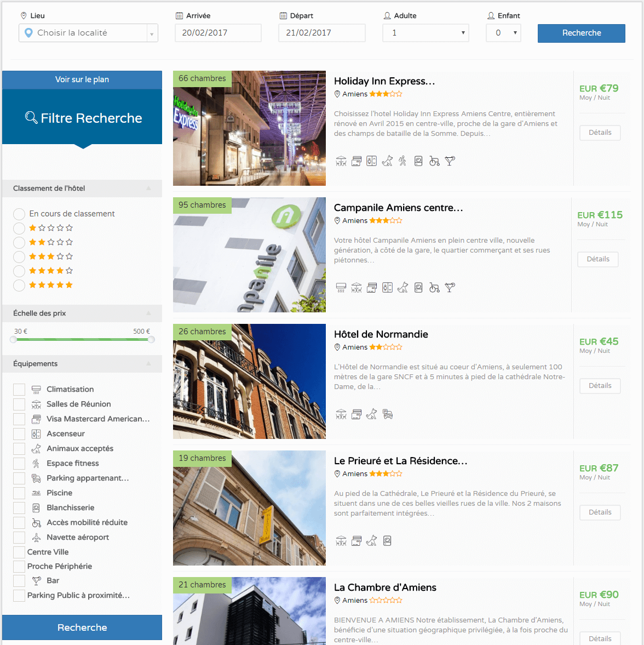This screenshot has height=645, width=644.
Task: Click the Arrivée date field
Action: pyautogui.click(x=219, y=33)
